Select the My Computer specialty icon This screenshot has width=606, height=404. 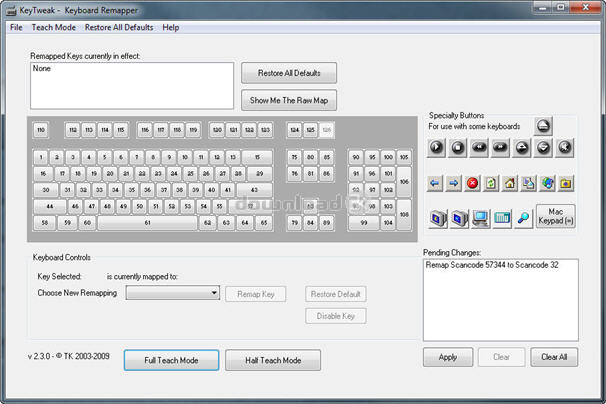point(480,217)
